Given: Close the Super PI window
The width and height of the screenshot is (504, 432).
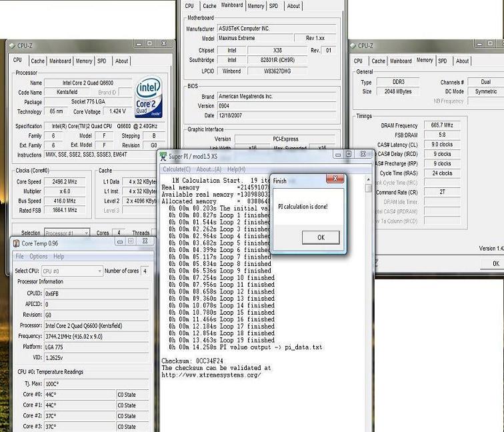Looking at the screenshot, I should pyautogui.click(x=363, y=154).
